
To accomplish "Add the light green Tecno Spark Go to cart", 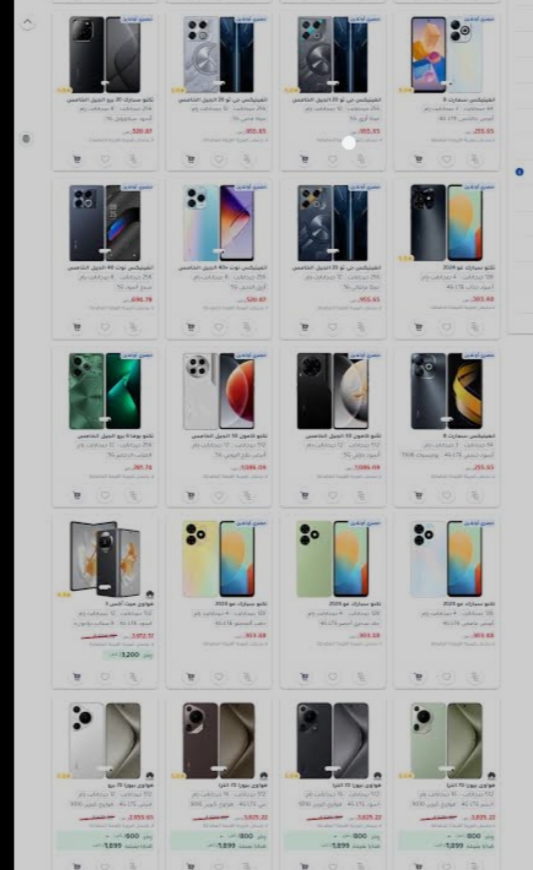I will click(304, 677).
